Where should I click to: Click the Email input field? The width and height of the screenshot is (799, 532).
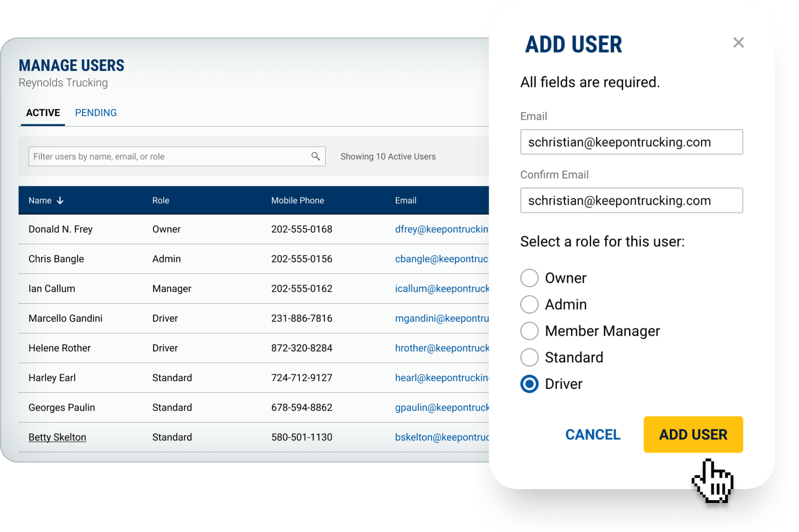[x=631, y=141]
